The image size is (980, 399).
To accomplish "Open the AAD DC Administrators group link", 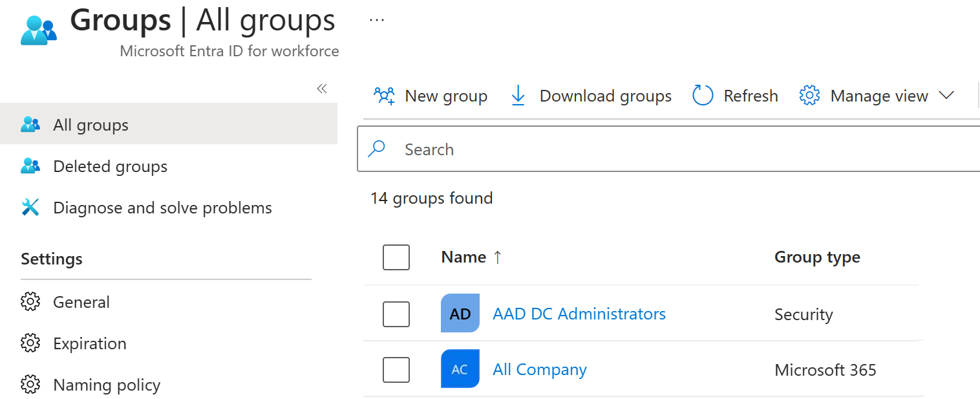I will (579, 314).
